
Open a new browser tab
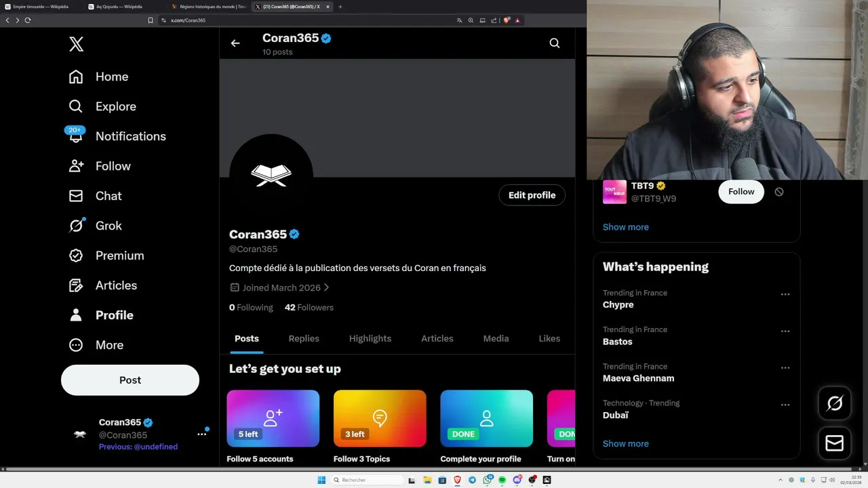point(340,7)
